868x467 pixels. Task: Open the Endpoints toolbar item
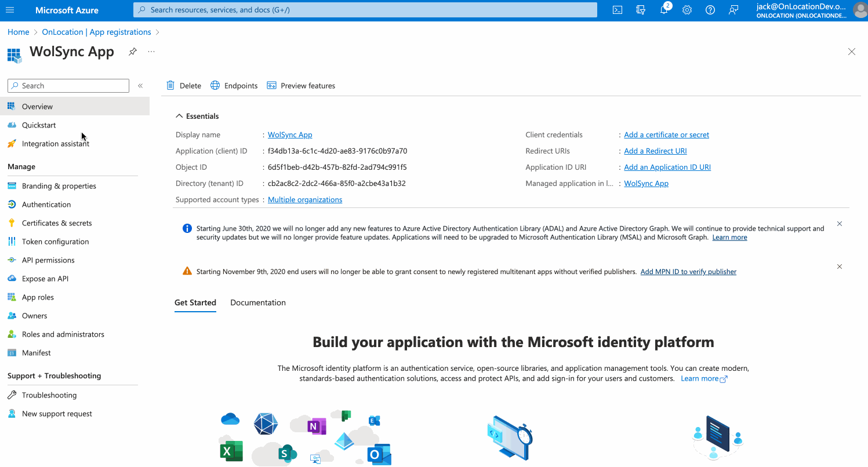234,86
